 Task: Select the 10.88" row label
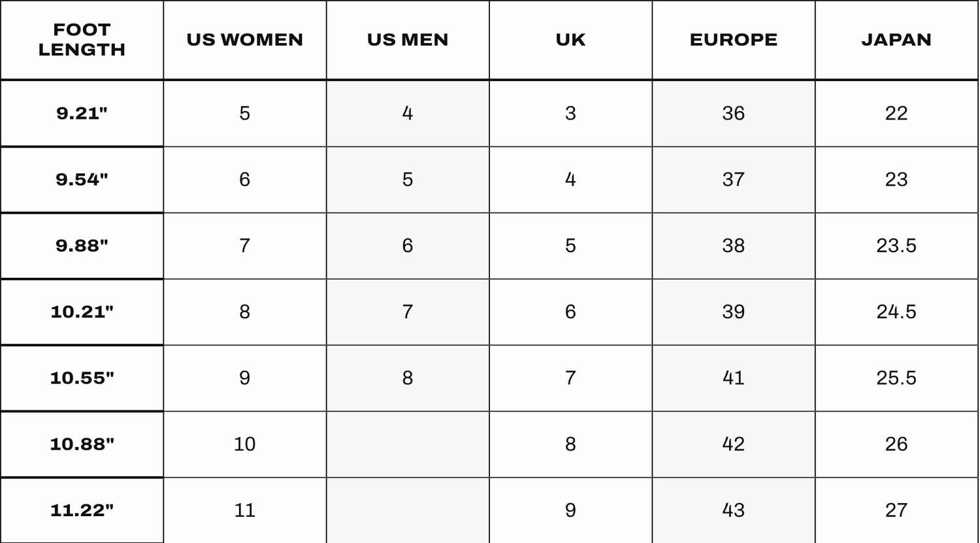pyautogui.click(x=82, y=444)
